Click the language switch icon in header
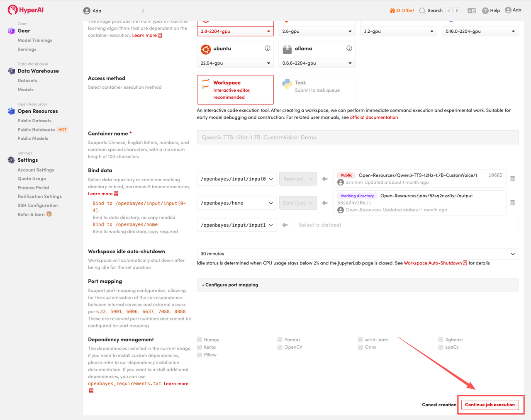The image size is (531, 420). coord(472,11)
